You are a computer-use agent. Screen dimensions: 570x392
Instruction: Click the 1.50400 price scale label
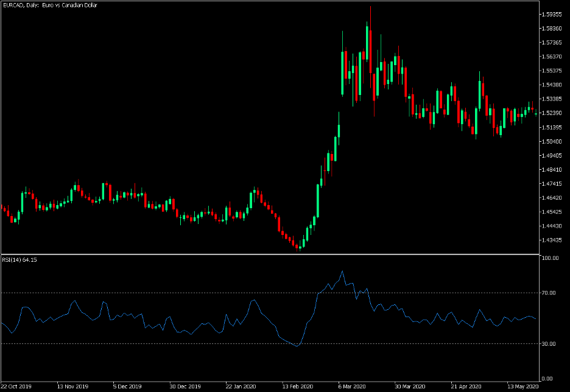553,141
